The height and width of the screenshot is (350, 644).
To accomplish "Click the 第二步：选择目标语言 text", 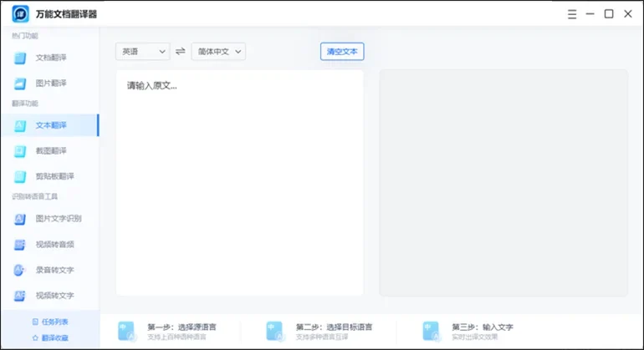I will [x=334, y=327].
